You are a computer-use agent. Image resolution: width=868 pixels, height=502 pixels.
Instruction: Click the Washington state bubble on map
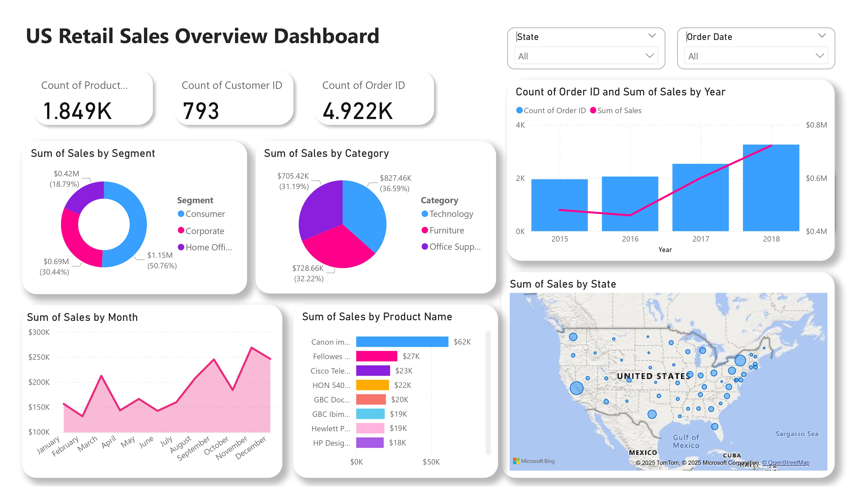573,337
